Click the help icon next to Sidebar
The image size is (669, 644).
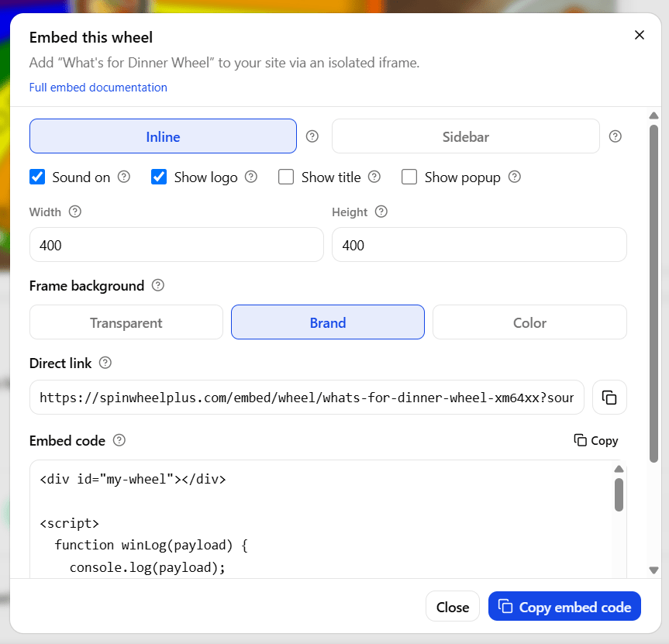(x=615, y=136)
